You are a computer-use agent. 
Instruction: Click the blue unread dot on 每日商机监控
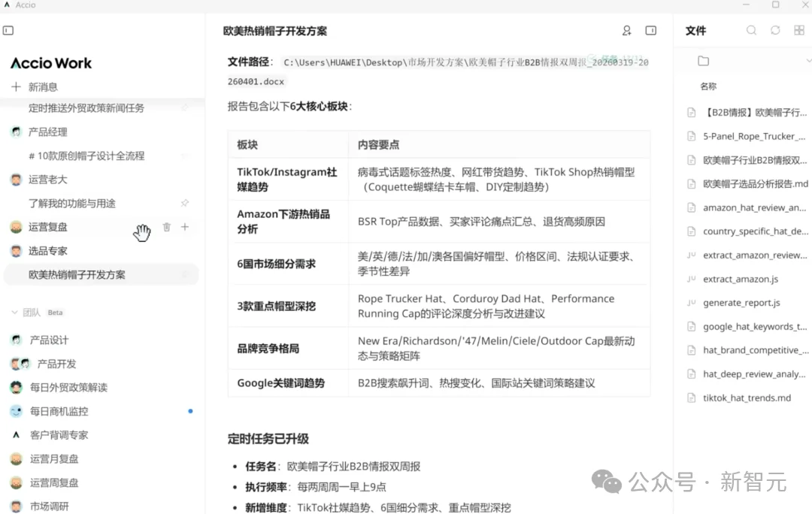tap(190, 411)
